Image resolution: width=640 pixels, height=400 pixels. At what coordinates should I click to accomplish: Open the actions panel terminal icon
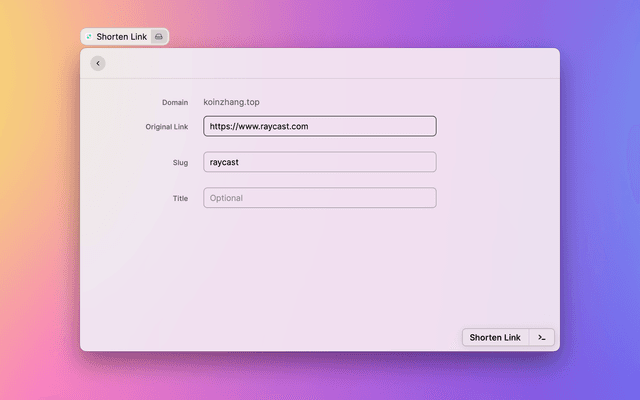coord(541,337)
